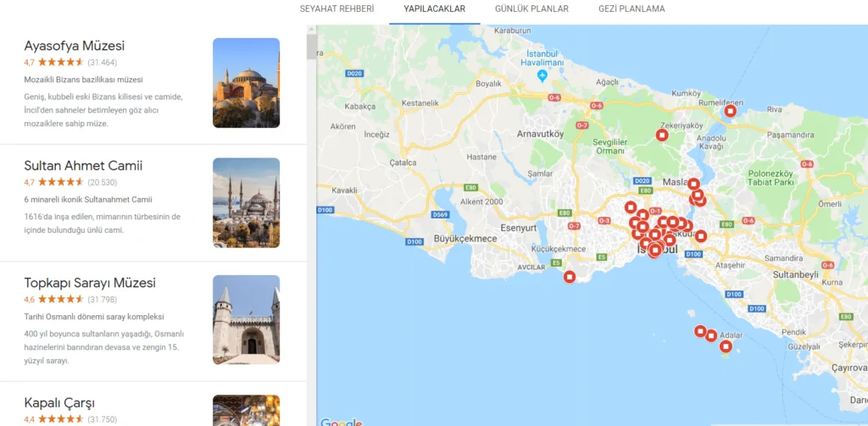Open the Kapalı Çarşı entry
Image resolution: width=868 pixels, height=426 pixels.
(x=59, y=402)
